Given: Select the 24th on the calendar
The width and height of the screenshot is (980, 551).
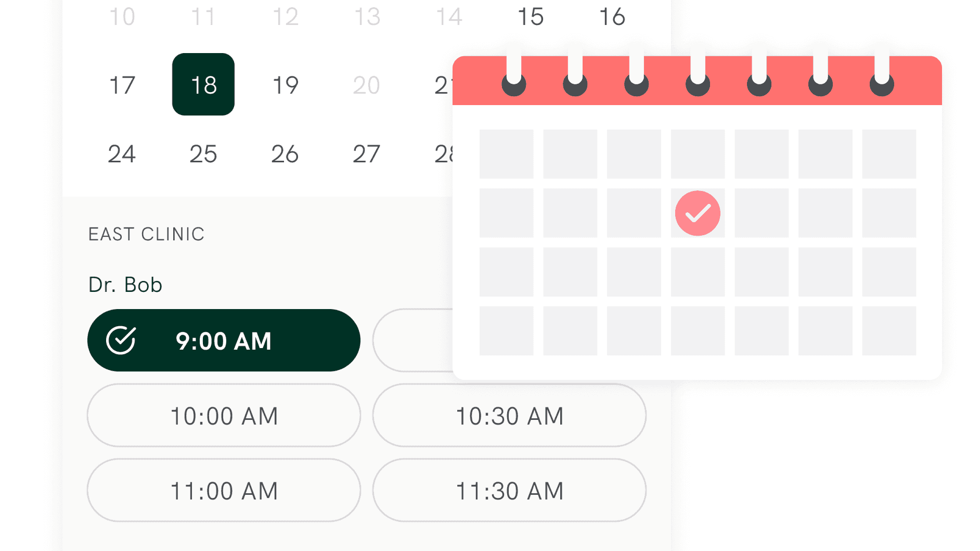Looking at the screenshot, I should tap(122, 154).
